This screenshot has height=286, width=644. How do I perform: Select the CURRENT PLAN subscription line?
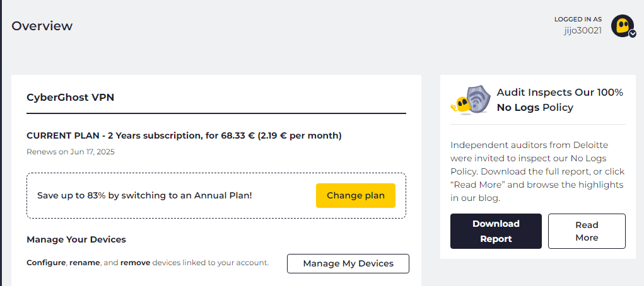(x=184, y=136)
